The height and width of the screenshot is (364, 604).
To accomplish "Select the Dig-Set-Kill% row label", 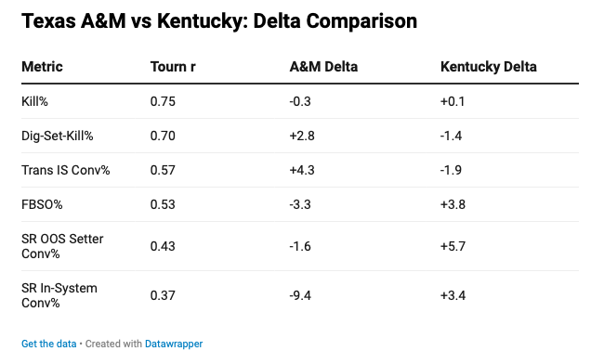I will tap(58, 136).
